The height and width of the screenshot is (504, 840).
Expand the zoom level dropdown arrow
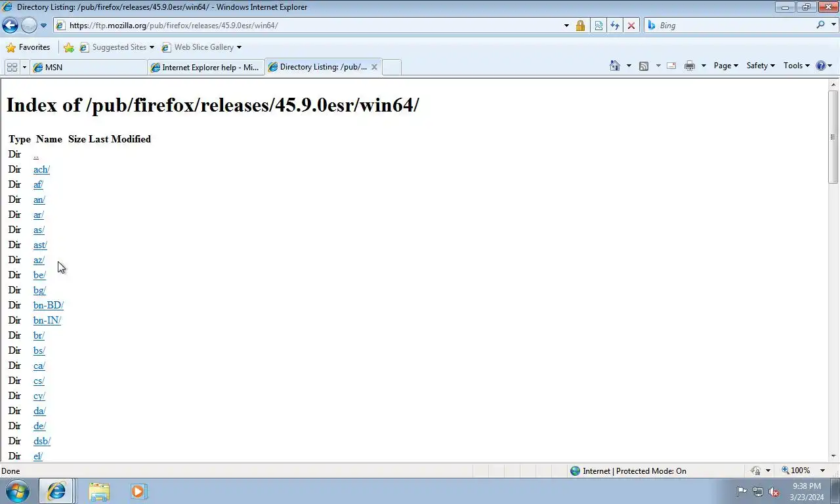[822, 471]
